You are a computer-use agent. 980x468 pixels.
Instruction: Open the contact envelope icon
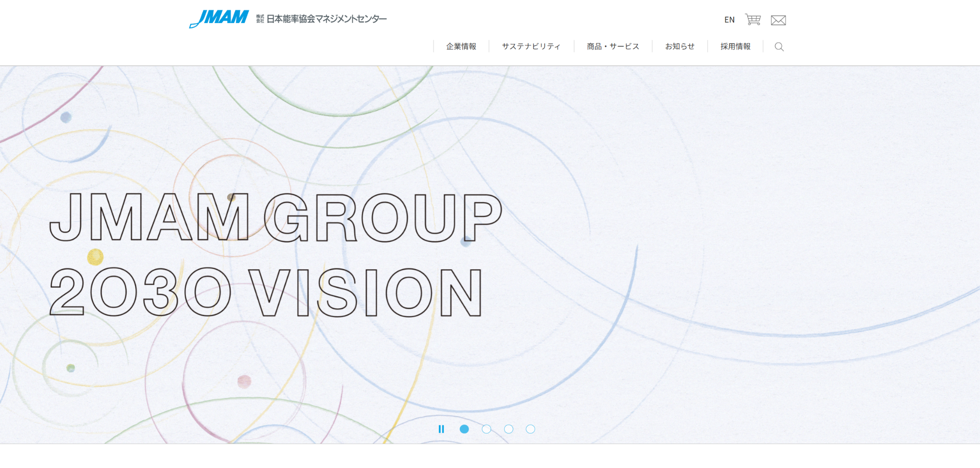point(778,20)
